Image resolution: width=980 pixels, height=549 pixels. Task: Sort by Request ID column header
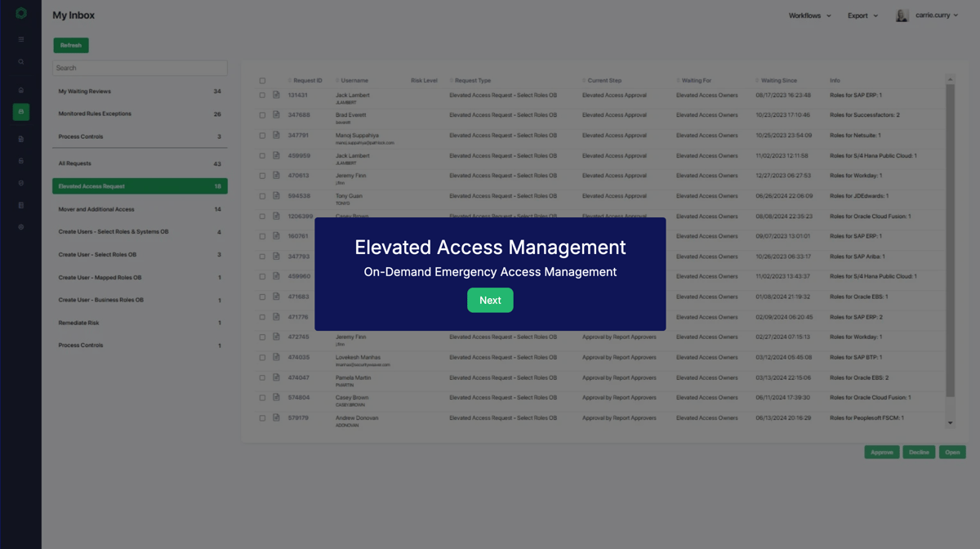coord(307,81)
